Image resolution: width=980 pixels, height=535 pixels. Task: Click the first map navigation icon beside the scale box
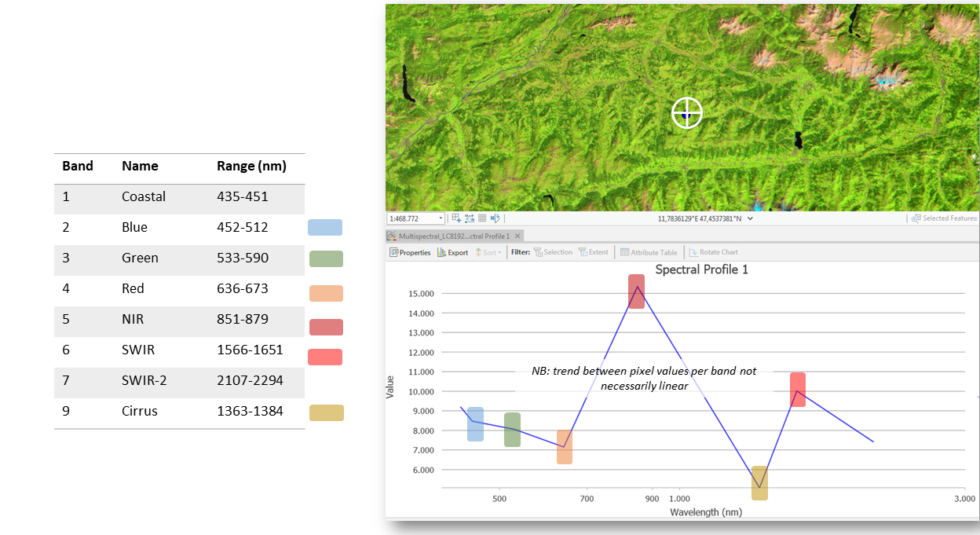click(x=456, y=218)
